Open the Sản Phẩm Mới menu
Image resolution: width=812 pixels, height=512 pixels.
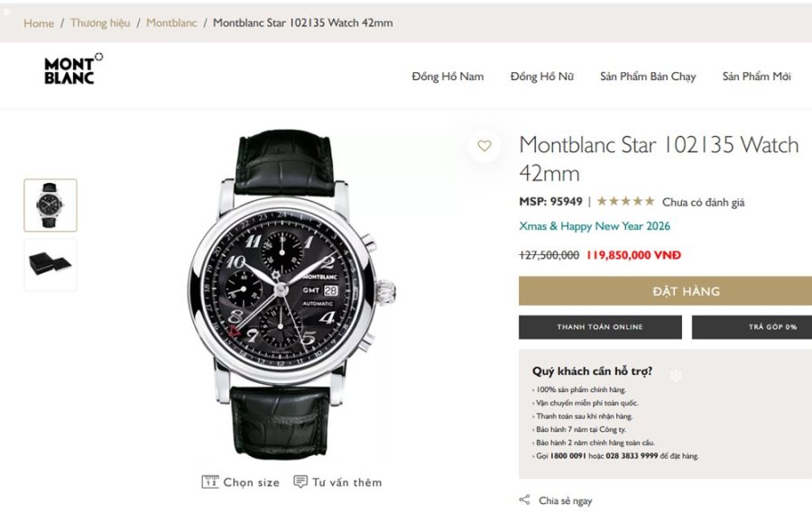pyautogui.click(x=756, y=77)
